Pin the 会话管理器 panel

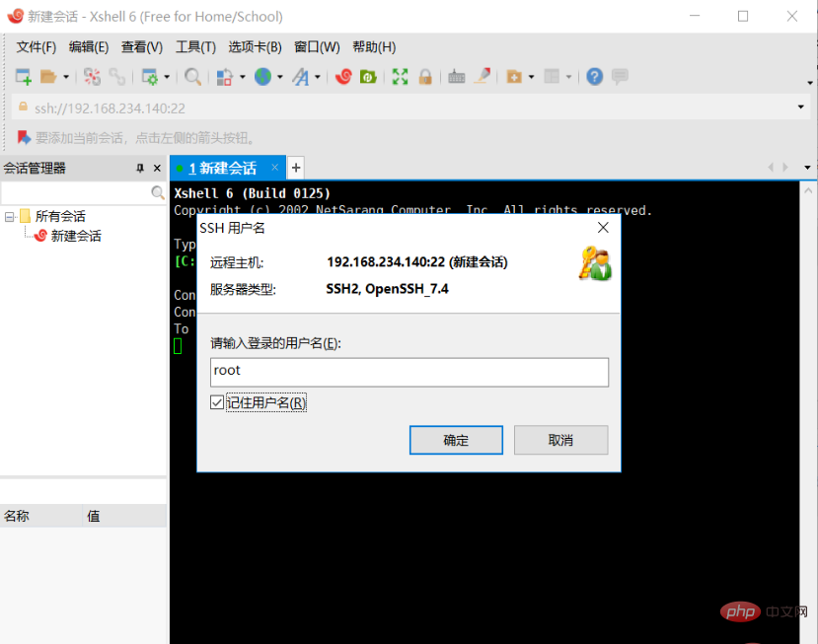tap(140, 168)
